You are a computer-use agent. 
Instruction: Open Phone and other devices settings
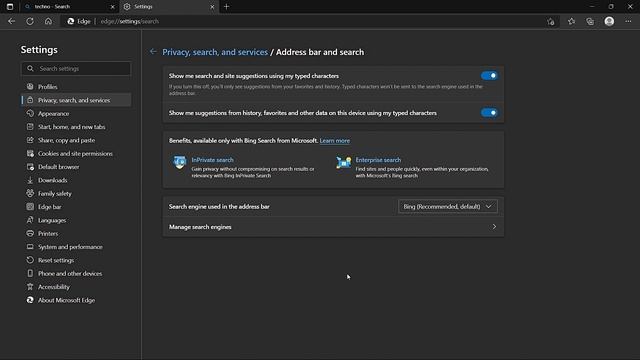pos(76,273)
